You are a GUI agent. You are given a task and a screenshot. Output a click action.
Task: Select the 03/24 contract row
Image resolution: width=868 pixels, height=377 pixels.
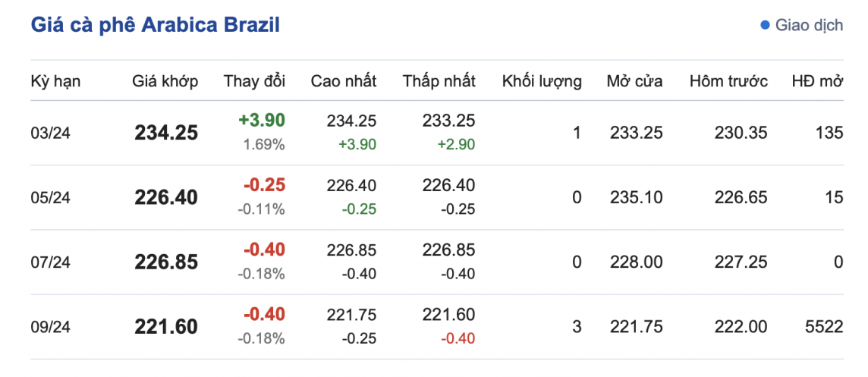50,134
